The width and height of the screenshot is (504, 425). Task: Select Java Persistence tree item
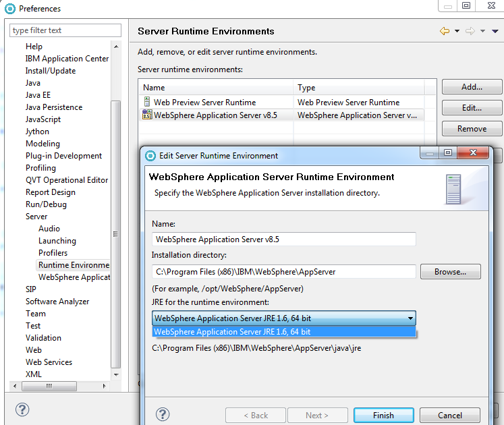(54, 107)
